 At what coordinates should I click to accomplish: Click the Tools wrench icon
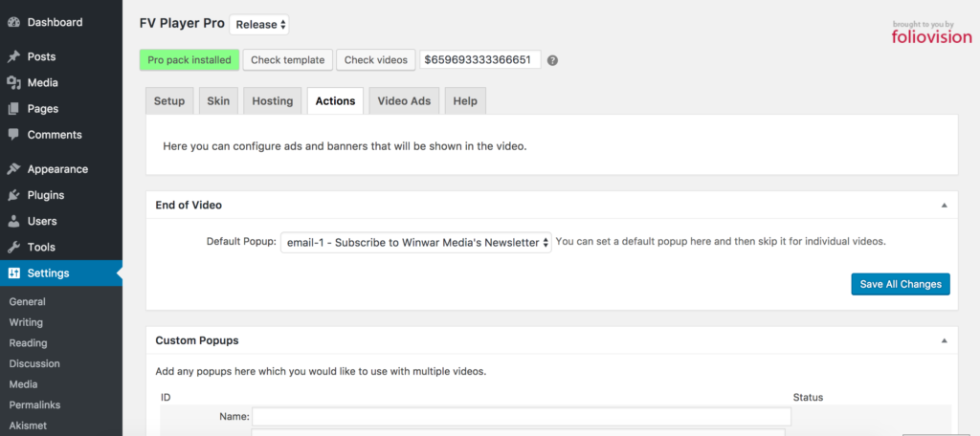coord(13,248)
